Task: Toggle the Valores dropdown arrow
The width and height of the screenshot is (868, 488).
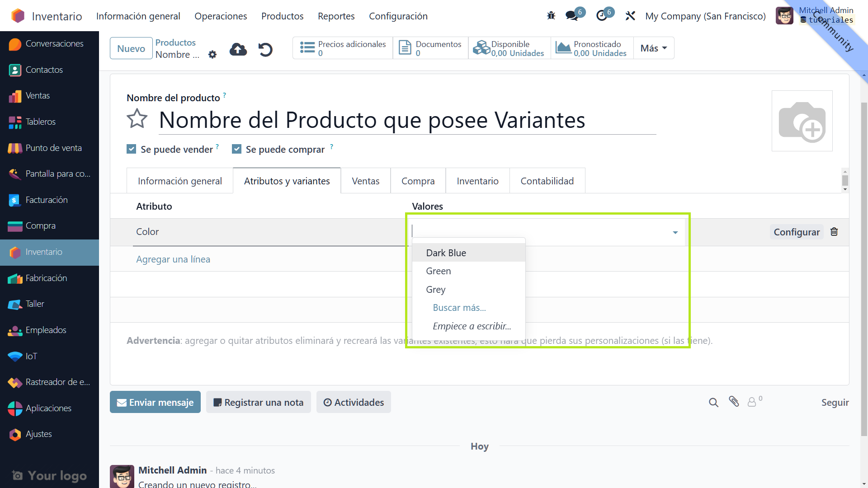Action: (675, 232)
